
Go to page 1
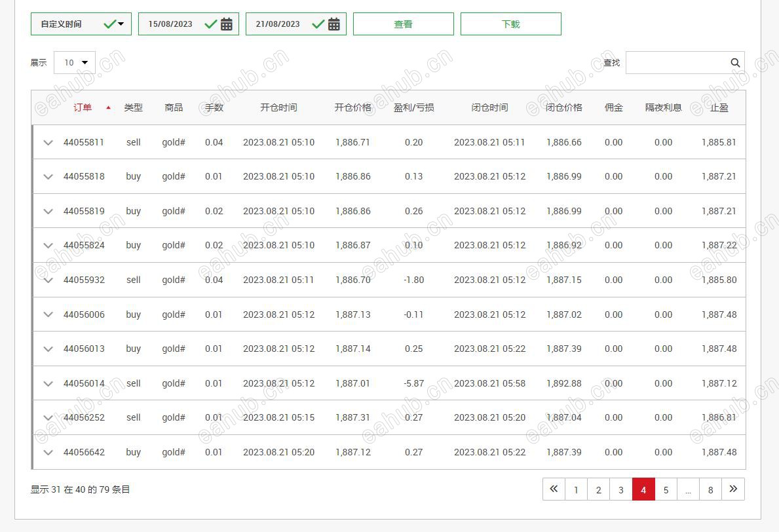click(x=577, y=489)
